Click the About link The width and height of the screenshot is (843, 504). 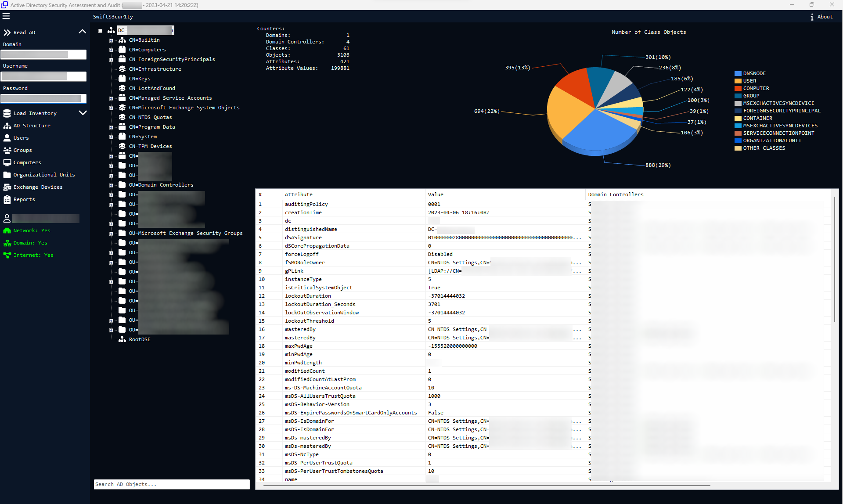point(825,17)
